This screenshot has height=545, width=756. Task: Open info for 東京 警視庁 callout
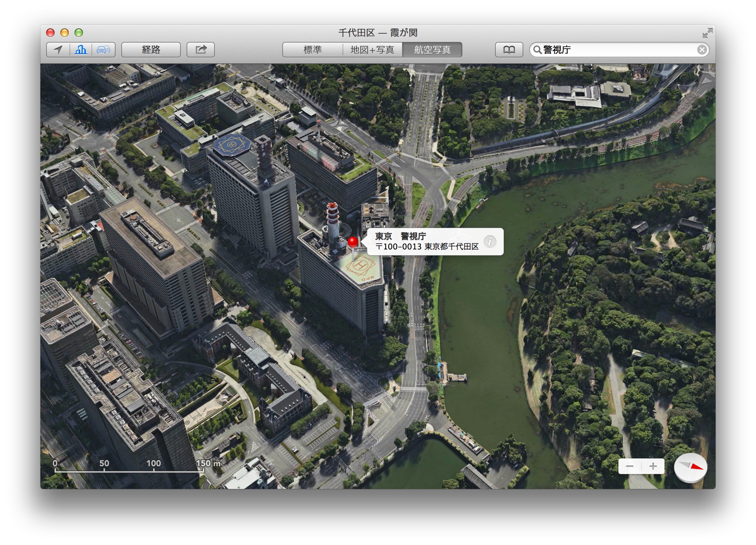[x=490, y=242]
